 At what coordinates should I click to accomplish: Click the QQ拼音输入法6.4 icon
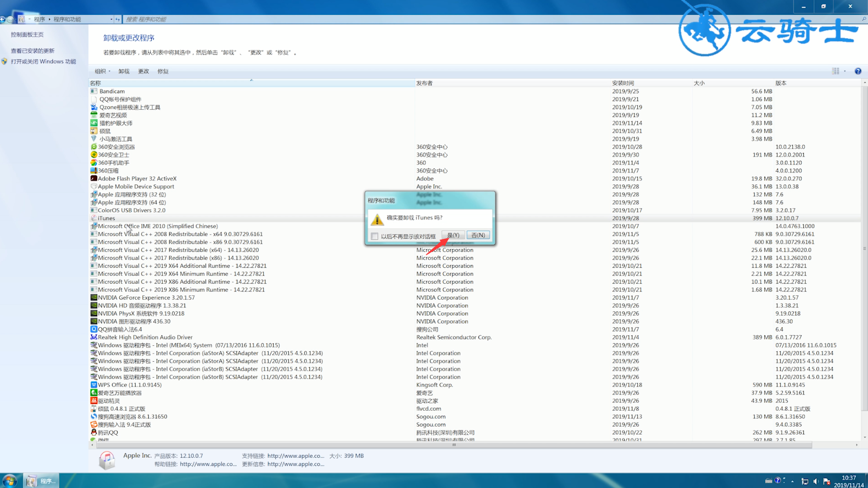click(94, 329)
